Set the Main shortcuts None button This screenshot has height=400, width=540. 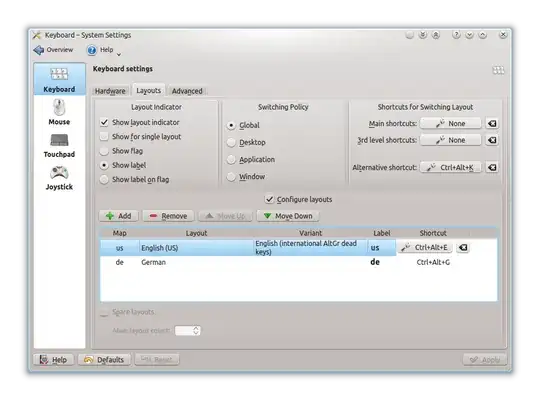coord(450,123)
